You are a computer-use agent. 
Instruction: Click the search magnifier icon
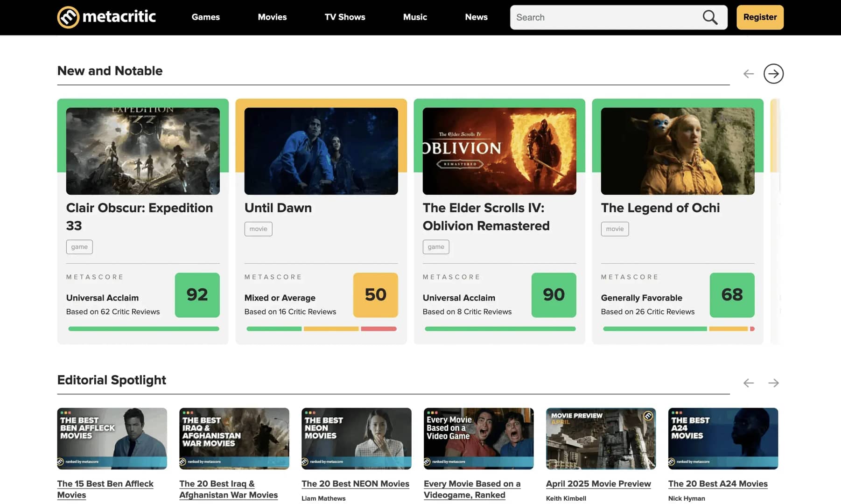(x=710, y=17)
